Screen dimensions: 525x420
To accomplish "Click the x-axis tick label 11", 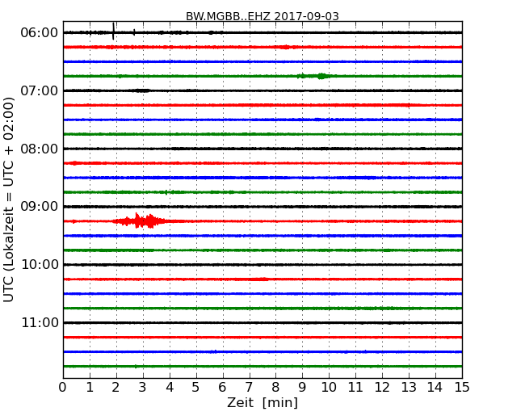I will [x=355, y=388].
